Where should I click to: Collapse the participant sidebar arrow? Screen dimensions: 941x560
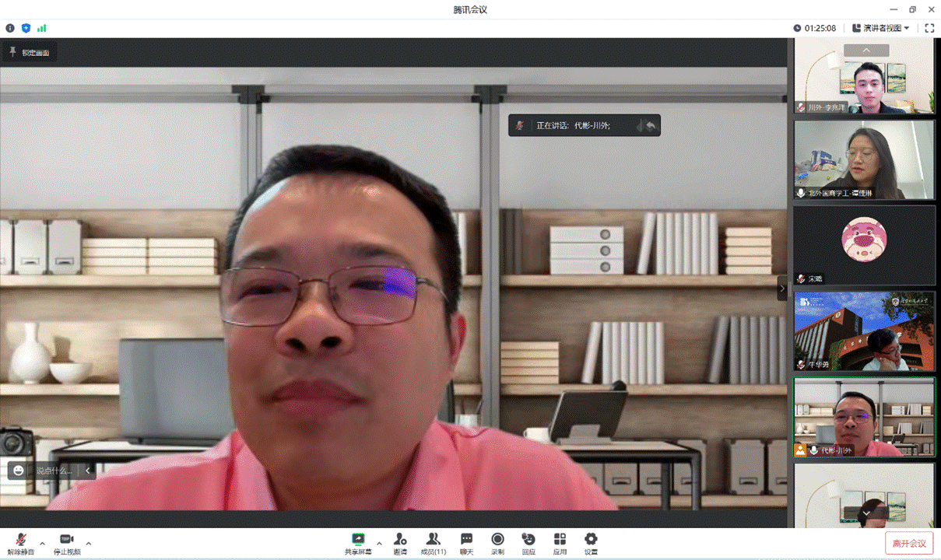(x=782, y=288)
